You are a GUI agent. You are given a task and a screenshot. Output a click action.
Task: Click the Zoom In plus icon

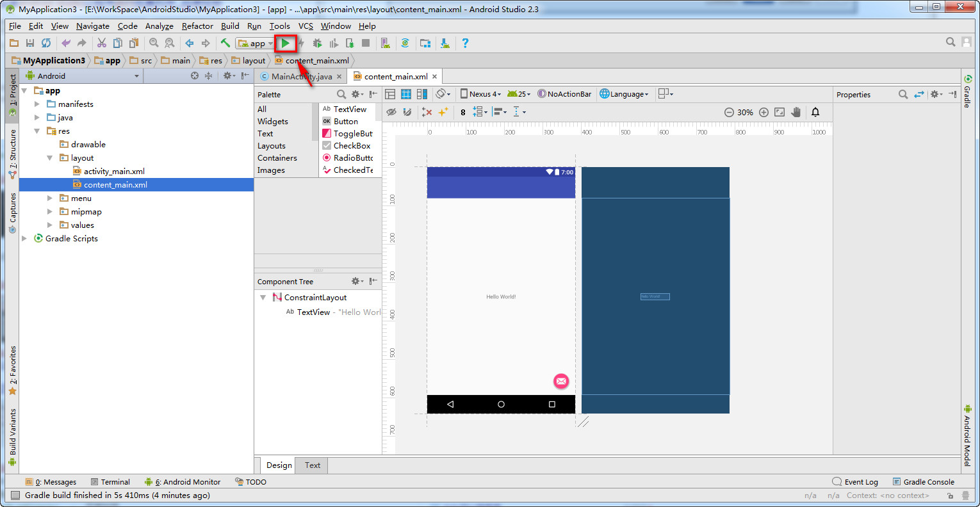tap(764, 112)
